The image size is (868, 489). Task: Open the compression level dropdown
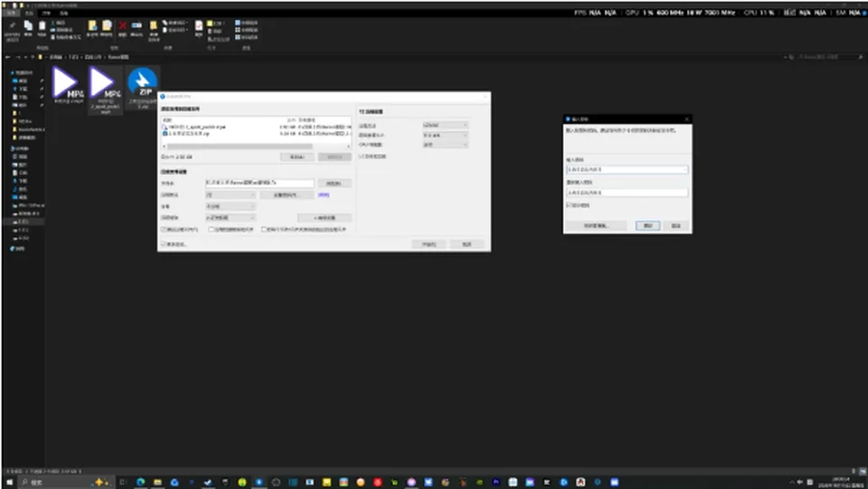pyautogui.click(x=231, y=218)
